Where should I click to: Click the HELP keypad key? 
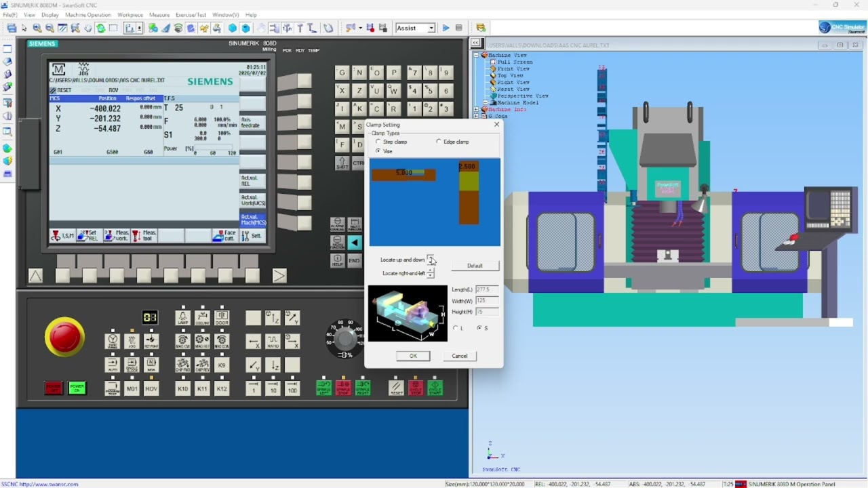(x=337, y=260)
